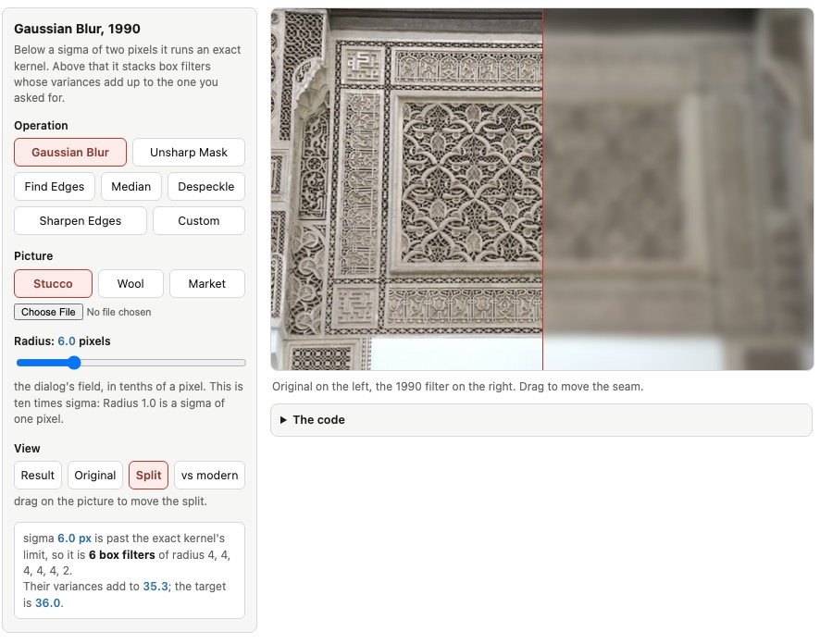Click the target 36.0 value
Image resolution: width=820 pixels, height=644 pixels.
click(x=47, y=602)
